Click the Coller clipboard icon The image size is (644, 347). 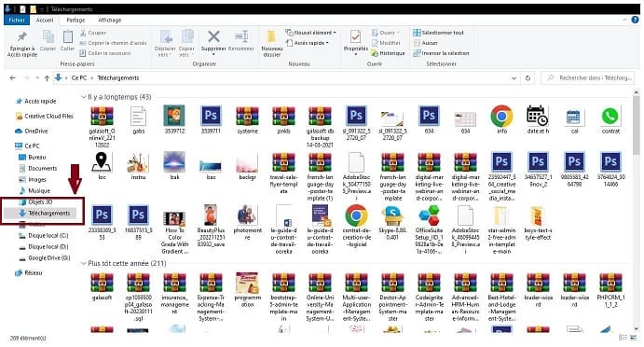67,37
